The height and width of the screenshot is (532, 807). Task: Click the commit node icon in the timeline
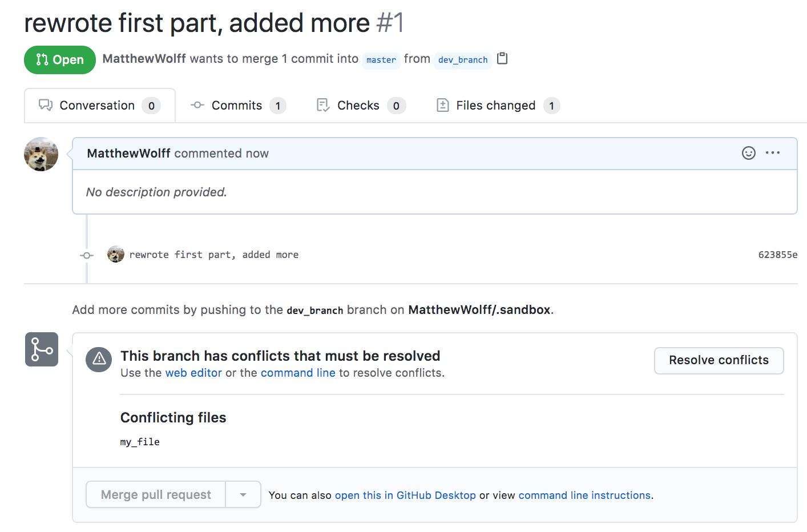pos(86,255)
